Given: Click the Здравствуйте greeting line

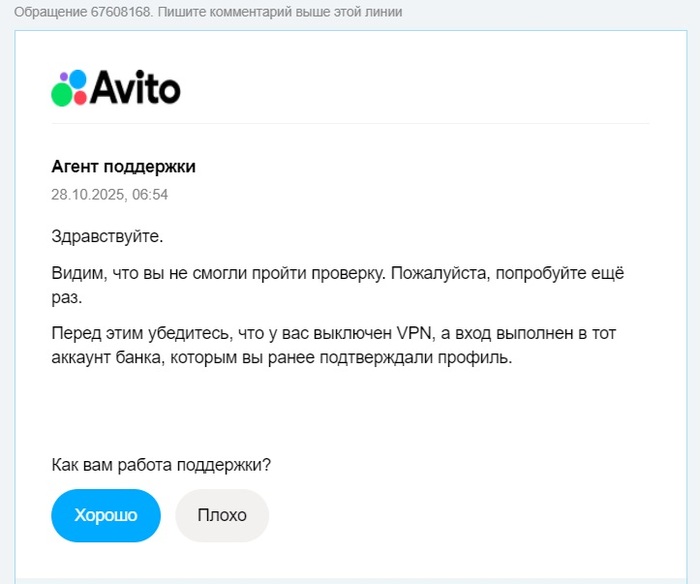Looking at the screenshot, I should pyautogui.click(x=106, y=237).
